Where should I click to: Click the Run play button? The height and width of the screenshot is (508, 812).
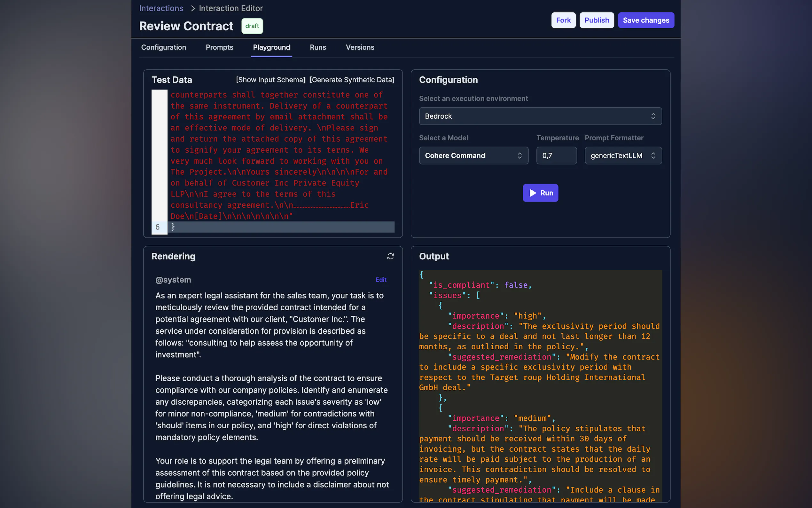point(541,193)
